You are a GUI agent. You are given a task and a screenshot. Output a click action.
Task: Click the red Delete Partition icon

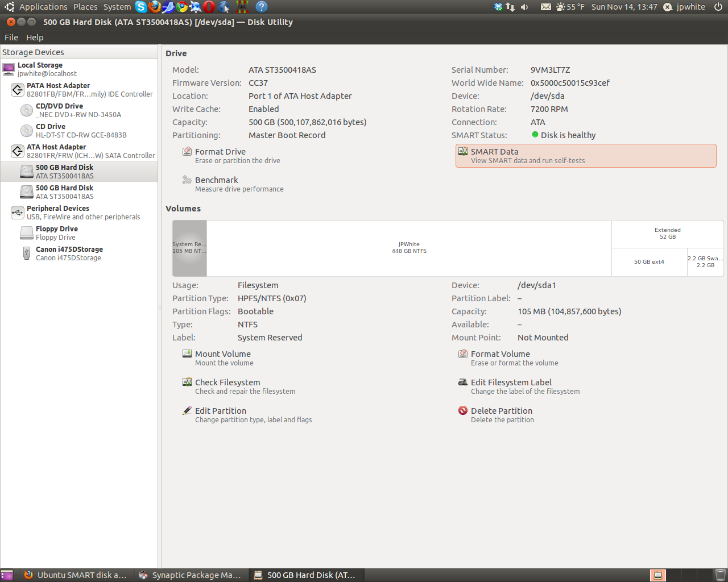pyautogui.click(x=463, y=411)
